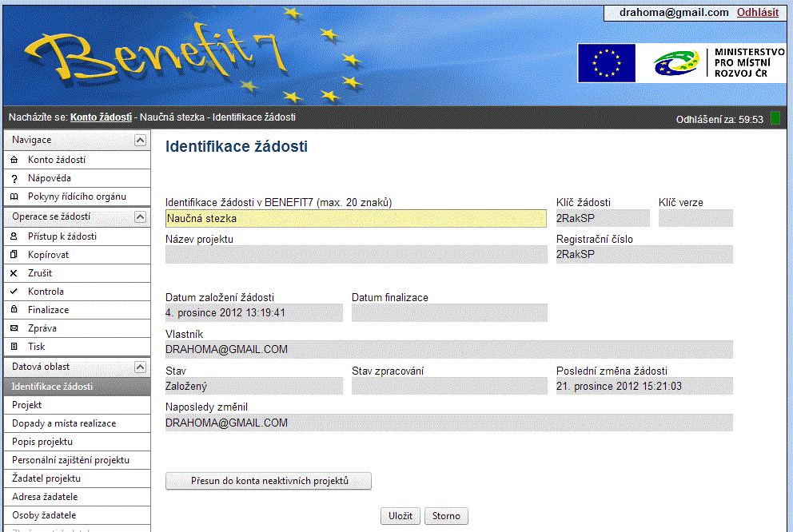This screenshot has width=793, height=532.
Task: Click the Klíč žádosti field
Action: (x=602, y=218)
